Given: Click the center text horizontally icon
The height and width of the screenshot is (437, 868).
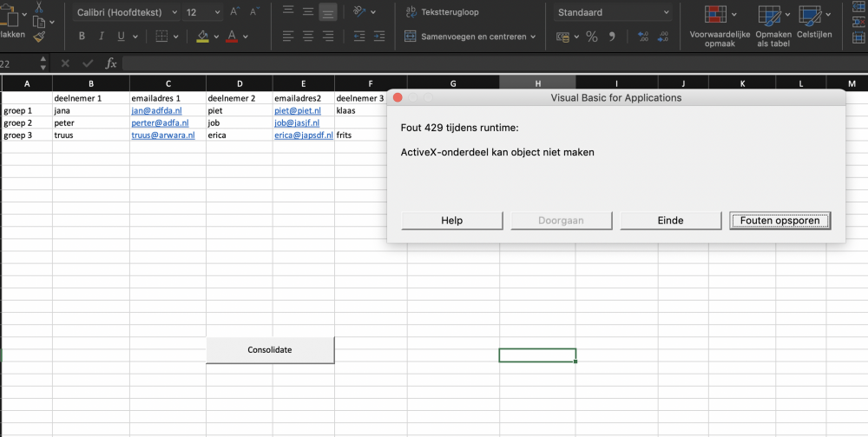Looking at the screenshot, I should [x=308, y=36].
